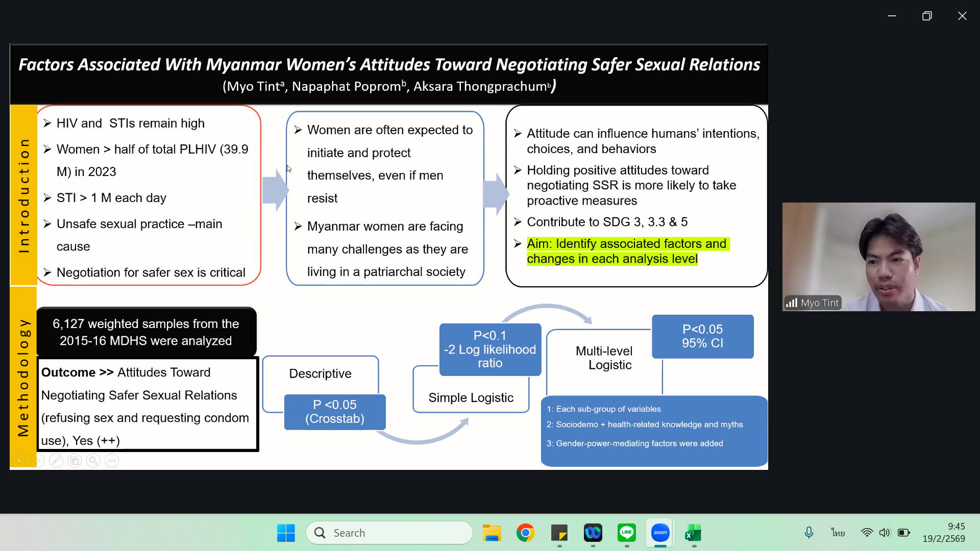The image size is (980, 551).
Task: Restore down the Zoom window
Action: coord(927,16)
